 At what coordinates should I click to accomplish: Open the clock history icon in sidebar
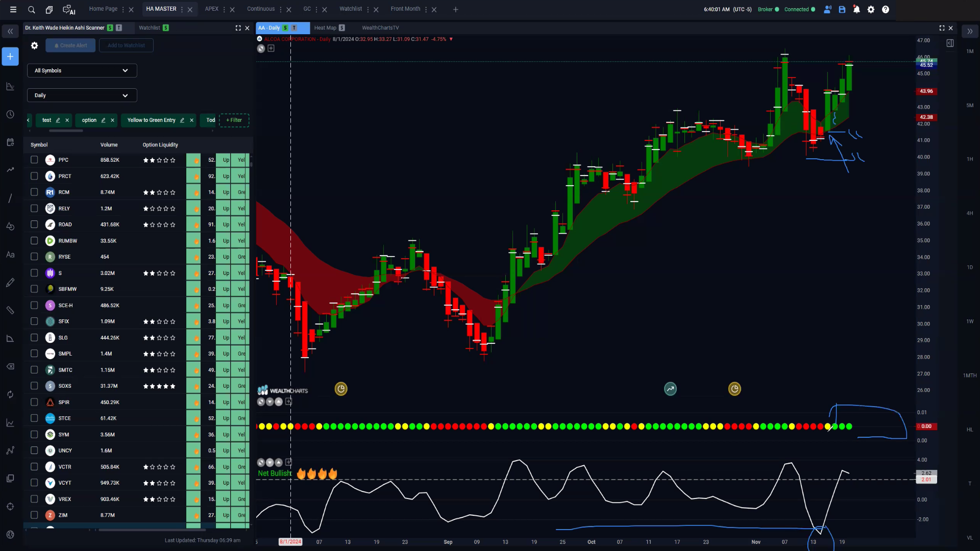[x=10, y=114]
